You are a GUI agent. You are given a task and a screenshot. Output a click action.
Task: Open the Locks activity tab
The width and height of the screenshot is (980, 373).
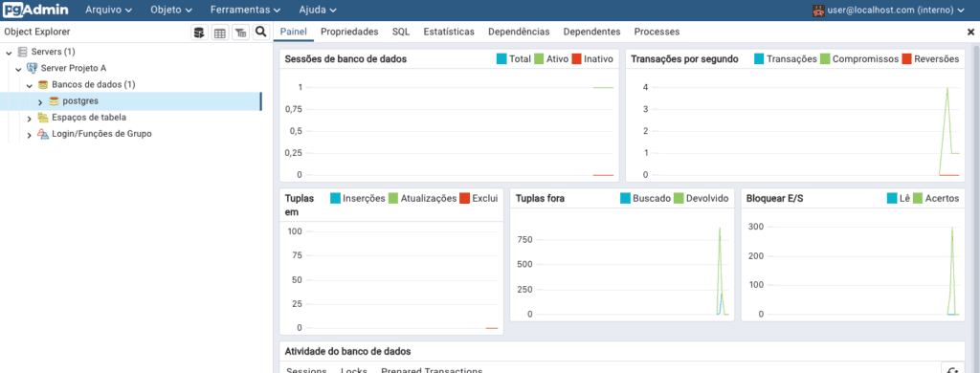point(354,370)
